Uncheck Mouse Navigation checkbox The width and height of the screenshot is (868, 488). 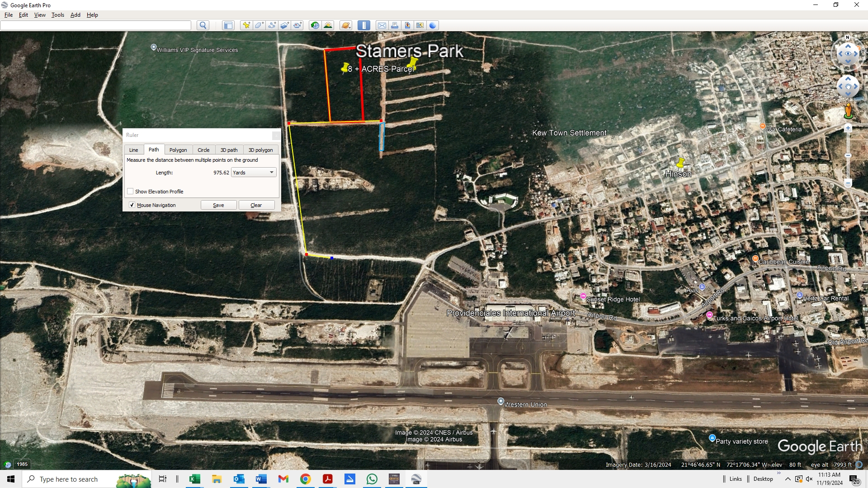coord(132,205)
